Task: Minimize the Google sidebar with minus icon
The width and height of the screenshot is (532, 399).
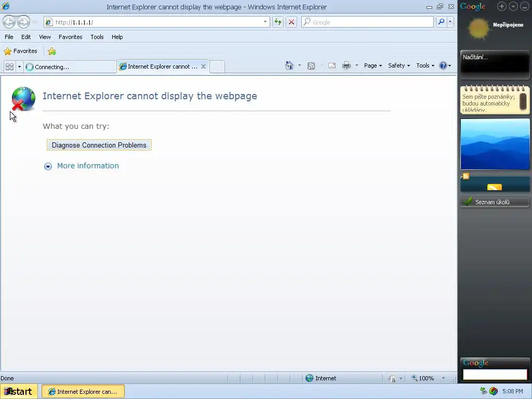Action: pyautogui.click(x=525, y=6)
